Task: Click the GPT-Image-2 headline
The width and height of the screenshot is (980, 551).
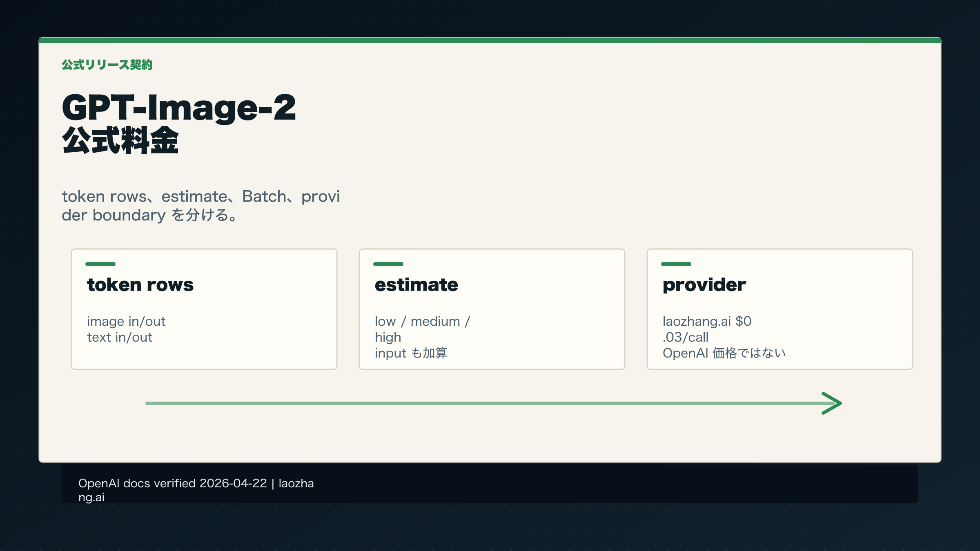Action: [178, 107]
